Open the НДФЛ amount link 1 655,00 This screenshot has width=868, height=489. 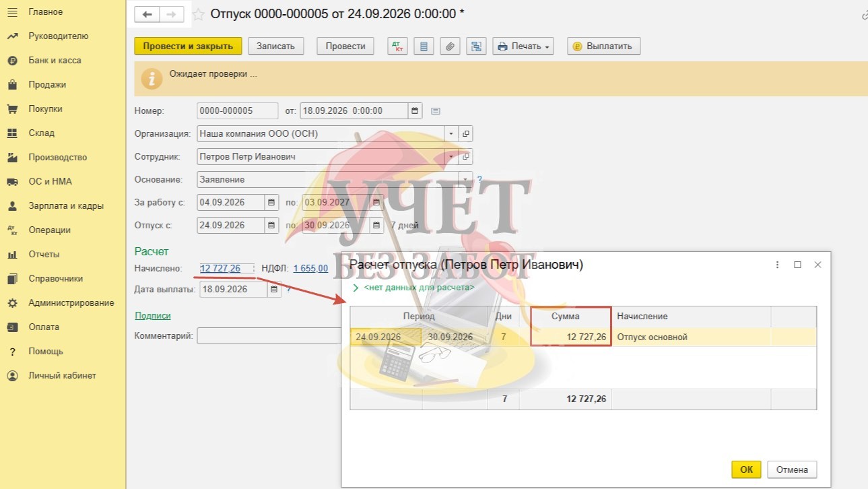click(310, 269)
